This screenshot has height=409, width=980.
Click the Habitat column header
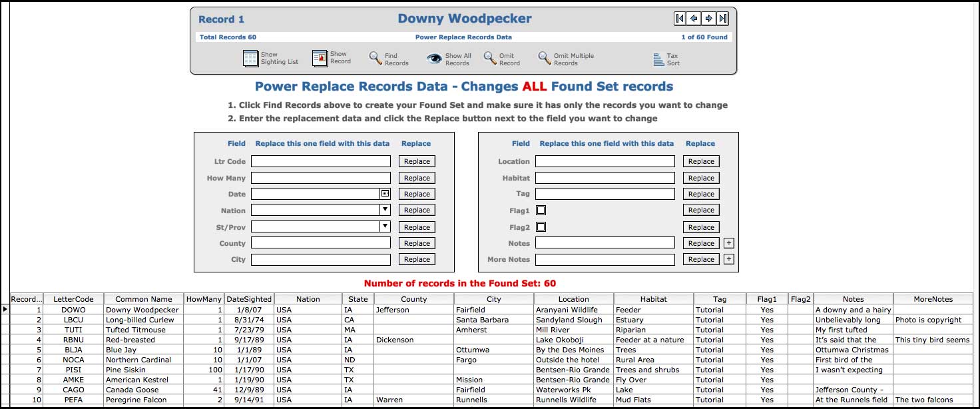click(653, 299)
